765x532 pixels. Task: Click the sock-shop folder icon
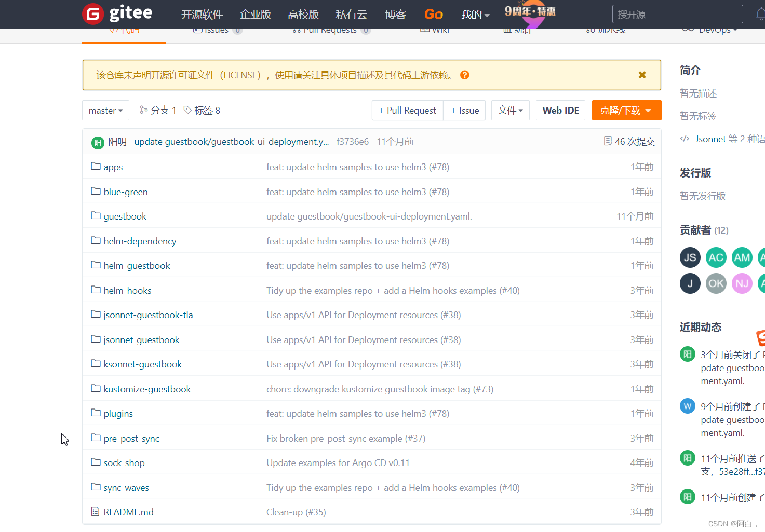[x=96, y=462]
